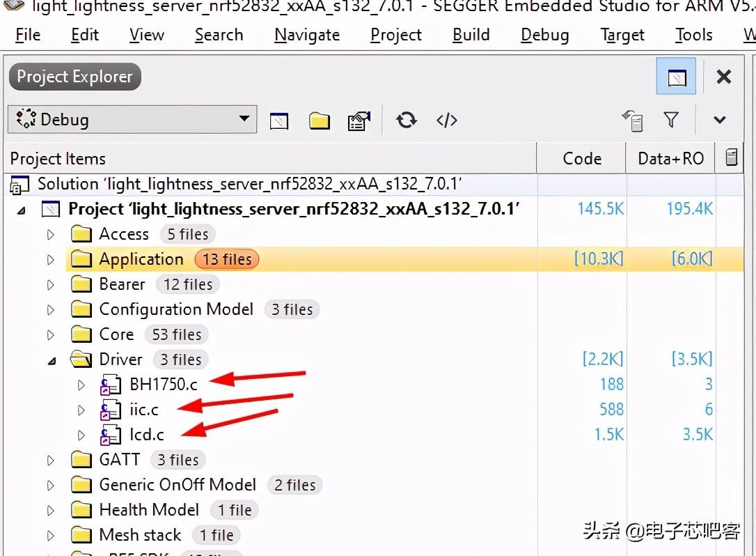Select the Access folder icon
The width and height of the screenshot is (756, 556).
[81, 234]
